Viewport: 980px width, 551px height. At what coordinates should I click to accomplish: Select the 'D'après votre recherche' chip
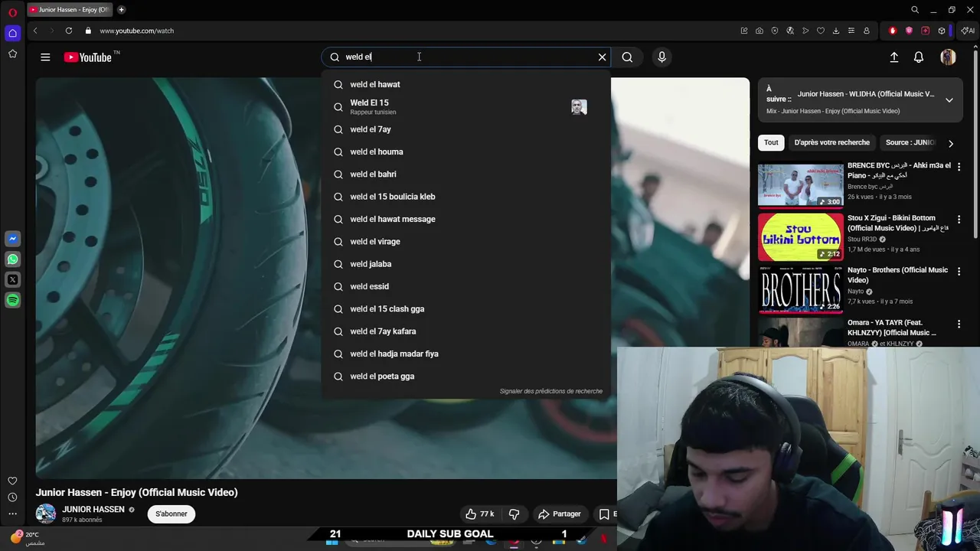(x=831, y=142)
